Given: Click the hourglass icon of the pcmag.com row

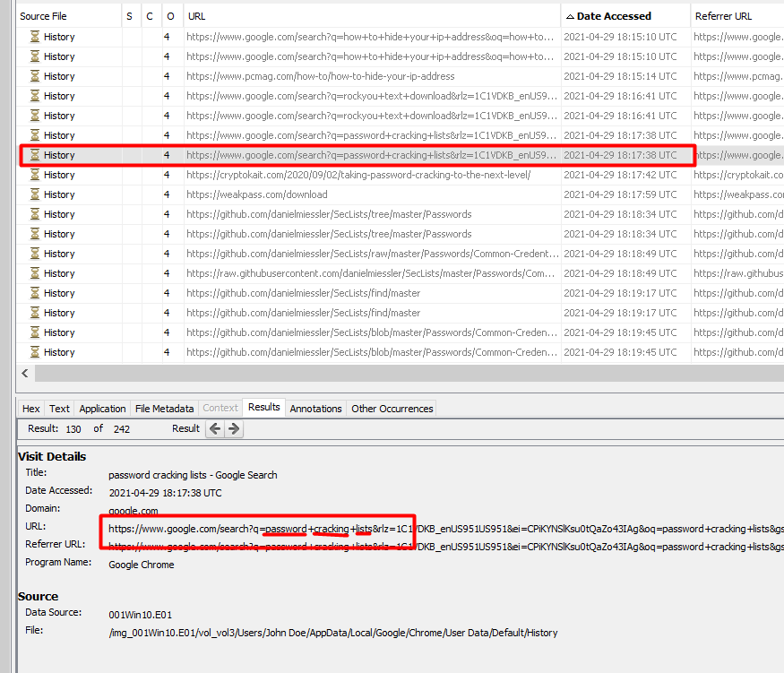Looking at the screenshot, I should pyautogui.click(x=35, y=76).
